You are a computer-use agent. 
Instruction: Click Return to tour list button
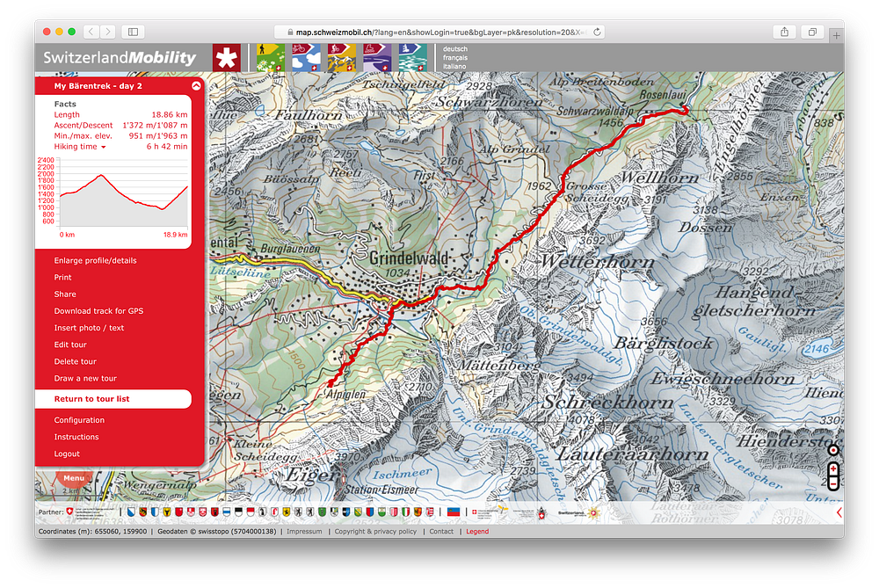[113, 399]
